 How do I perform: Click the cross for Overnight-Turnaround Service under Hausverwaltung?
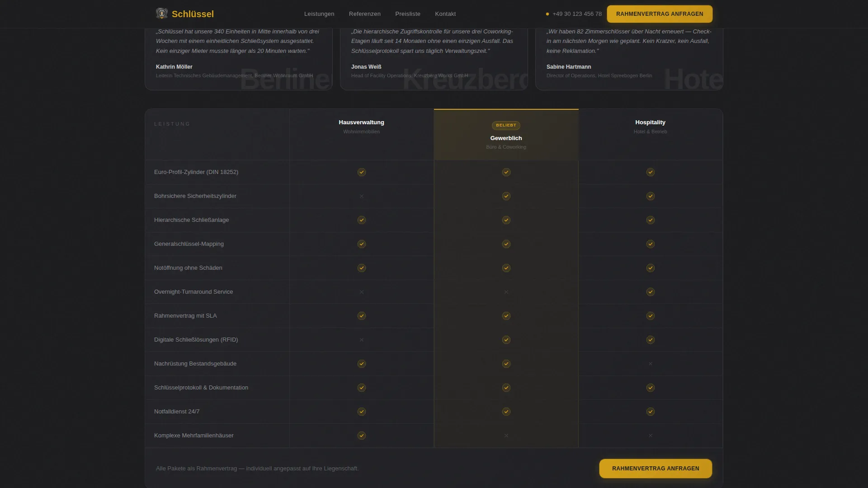(x=362, y=292)
